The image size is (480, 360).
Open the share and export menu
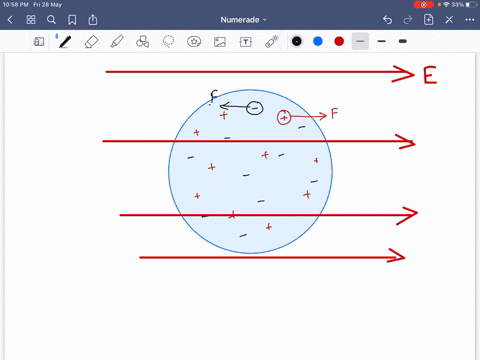(x=93, y=20)
